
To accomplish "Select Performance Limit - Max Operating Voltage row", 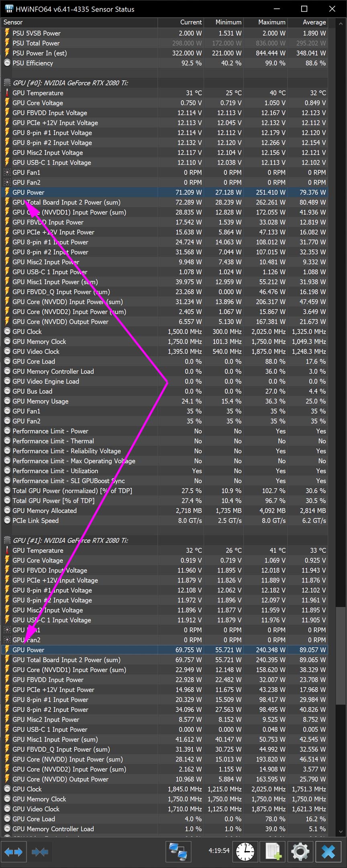I will 164,461.
